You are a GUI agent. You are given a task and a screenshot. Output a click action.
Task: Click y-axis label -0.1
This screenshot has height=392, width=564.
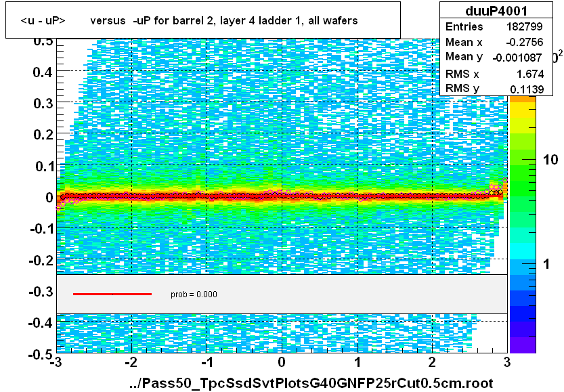pyautogui.click(x=41, y=229)
